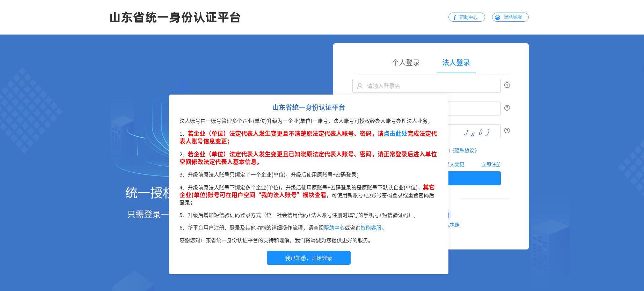Click notice item 5 about 短信验证码登录方式

pos(298,215)
